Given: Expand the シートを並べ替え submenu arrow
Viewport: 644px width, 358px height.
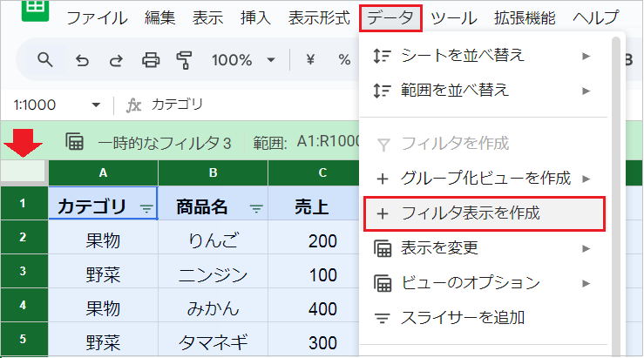Looking at the screenshot, I should [x=586, y=56].
